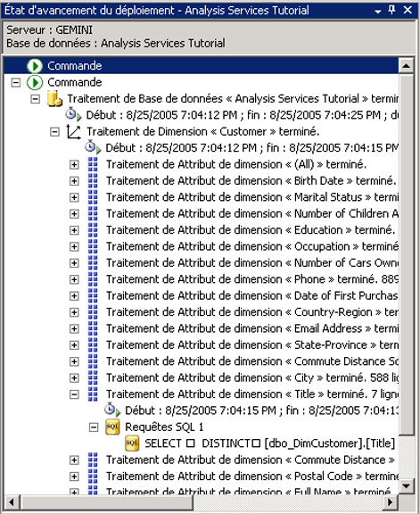This screenshot has width=420, height=514.
Task: Expand the Occupation attribute node
Action: pos(74,246)
